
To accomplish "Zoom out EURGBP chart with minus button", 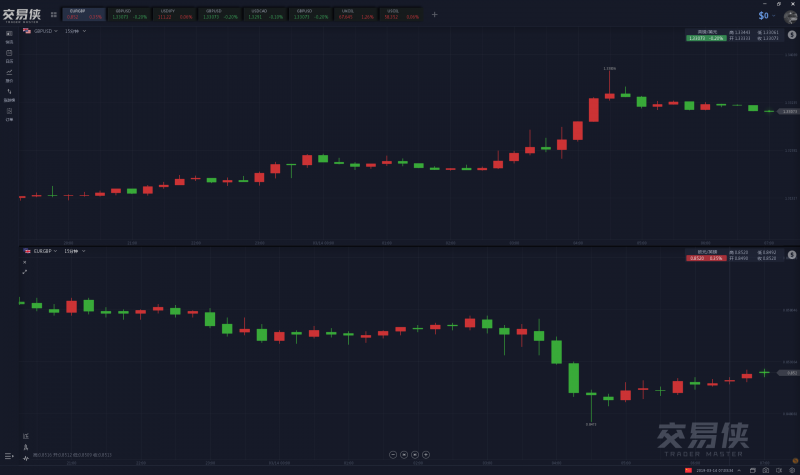I will tap(393, 455).
